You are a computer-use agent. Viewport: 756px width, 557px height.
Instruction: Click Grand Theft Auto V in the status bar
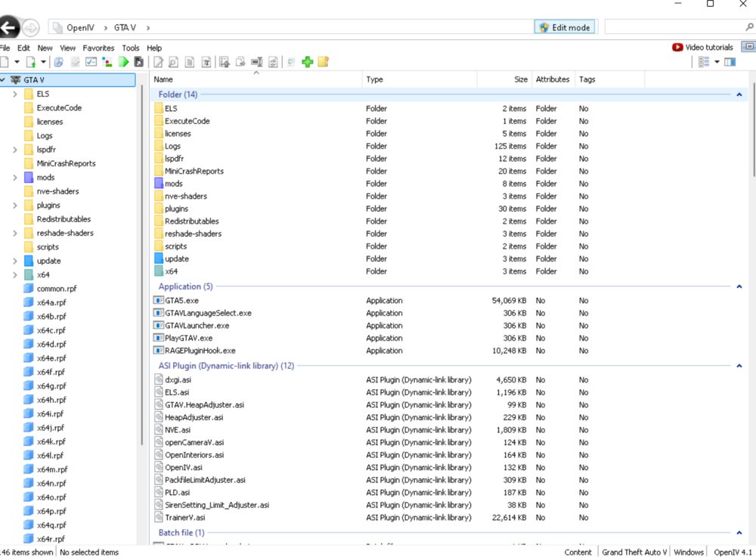[x=634, y=552]
